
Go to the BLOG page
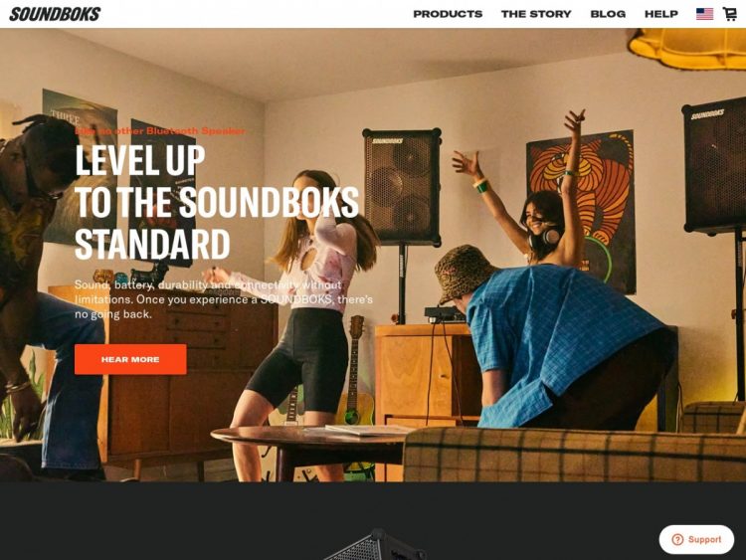click(x=608, y=14)
